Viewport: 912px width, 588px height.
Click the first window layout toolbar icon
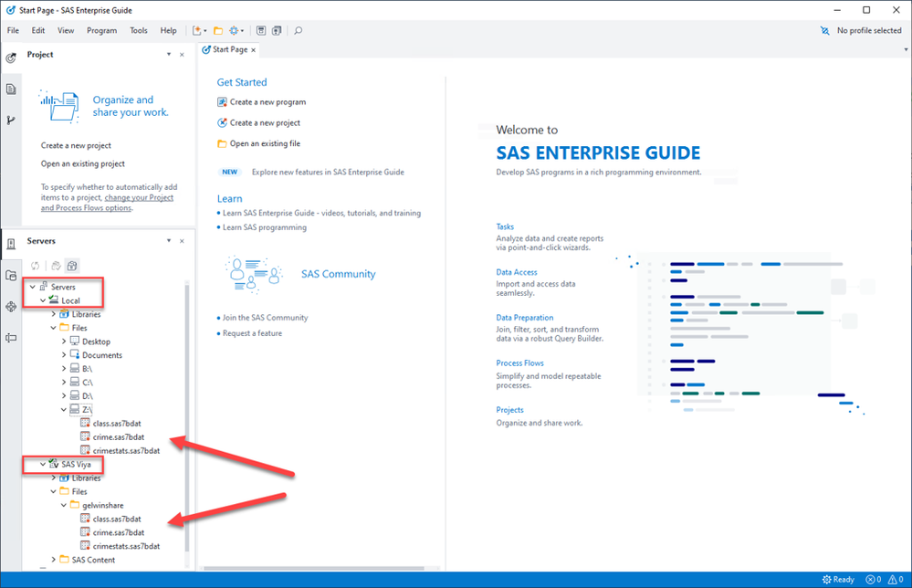(261, 31)
